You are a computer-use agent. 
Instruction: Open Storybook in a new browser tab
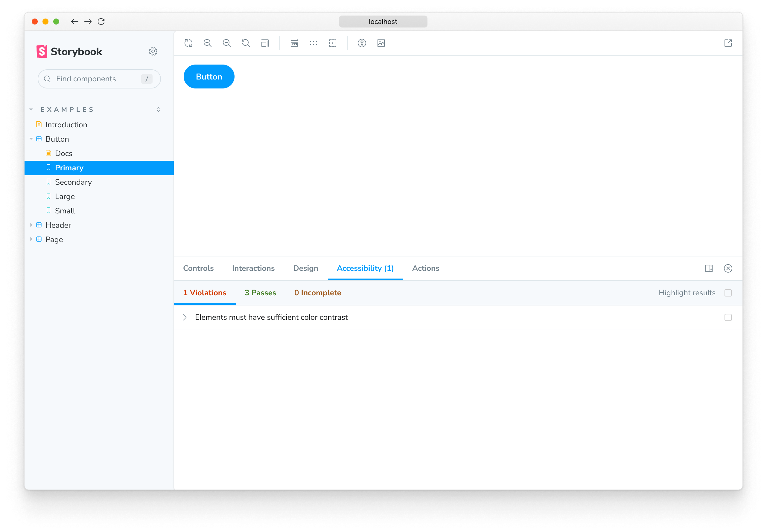pos(728,43)
